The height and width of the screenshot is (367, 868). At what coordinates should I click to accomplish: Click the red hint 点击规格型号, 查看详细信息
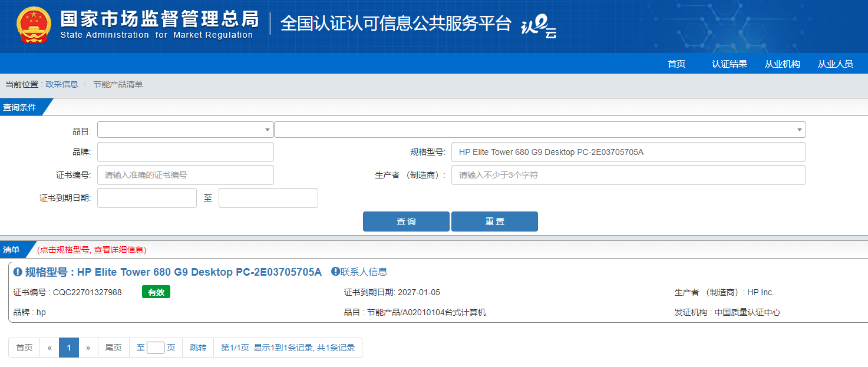coord(91,250)
